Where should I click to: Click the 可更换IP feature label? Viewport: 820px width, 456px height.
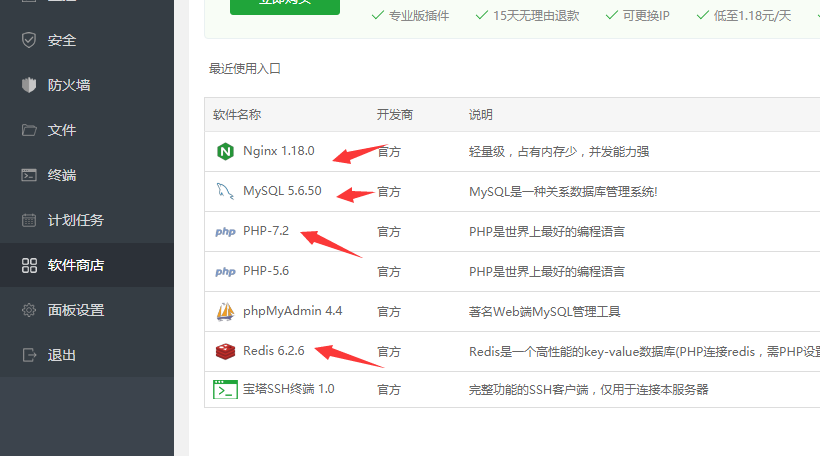coord(646,16)
